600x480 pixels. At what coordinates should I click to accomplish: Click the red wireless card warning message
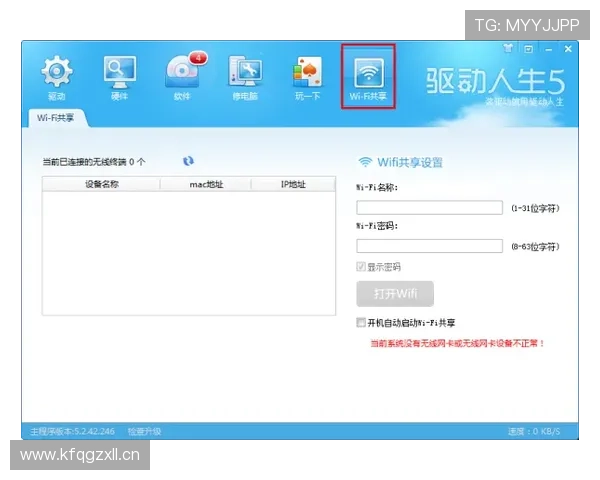pyautogui.click(x=458, y=343)
